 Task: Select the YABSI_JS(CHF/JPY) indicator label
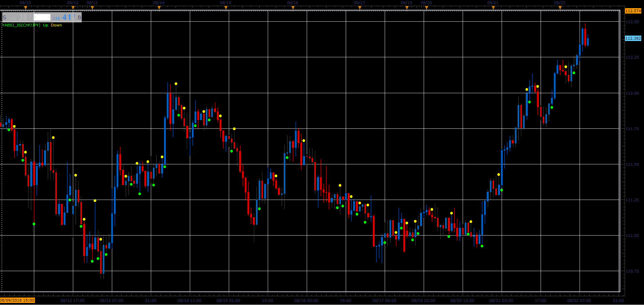(21, 25)
